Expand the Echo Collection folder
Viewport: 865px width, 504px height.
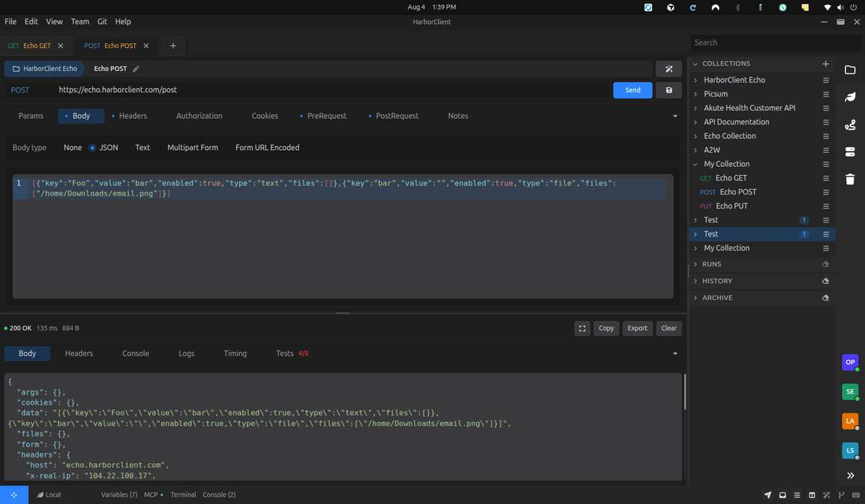(695, 136)
